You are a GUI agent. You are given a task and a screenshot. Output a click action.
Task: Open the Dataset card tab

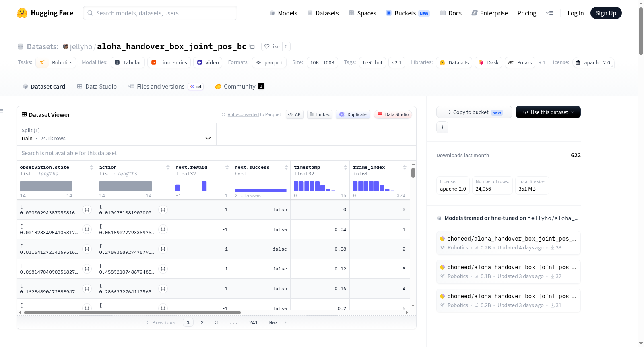click(x=44, y=86)
